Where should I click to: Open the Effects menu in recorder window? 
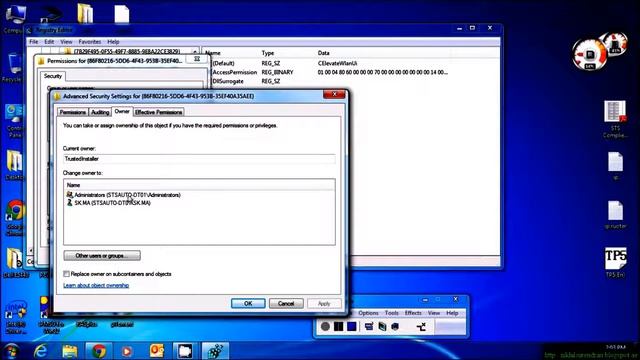pyautogui.click(x=413, y=313)
